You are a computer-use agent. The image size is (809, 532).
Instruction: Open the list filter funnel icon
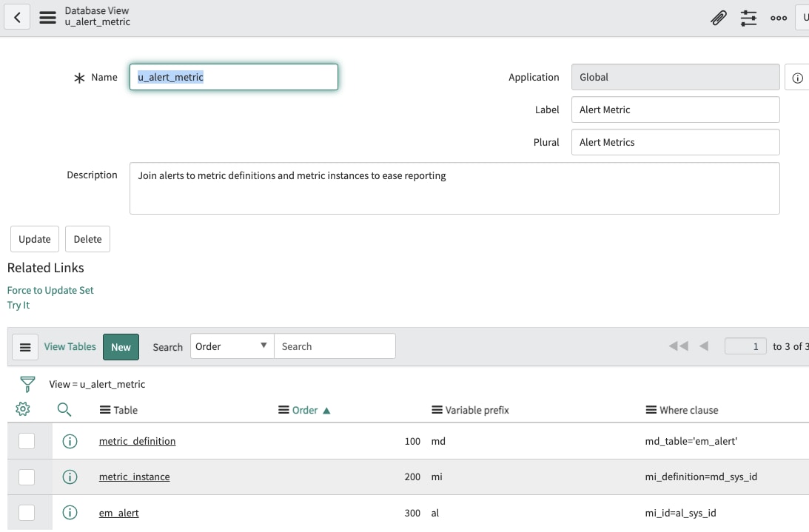tap(27, 384)
